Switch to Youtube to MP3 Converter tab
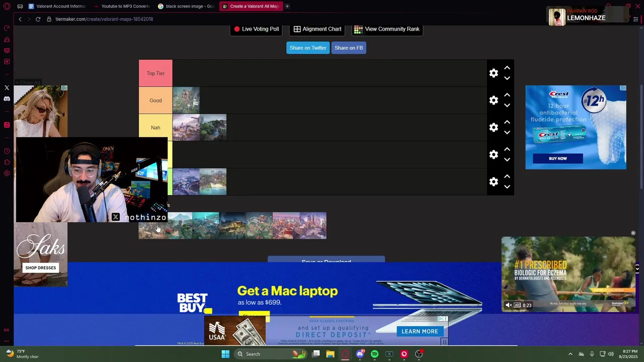 (122, 7)
